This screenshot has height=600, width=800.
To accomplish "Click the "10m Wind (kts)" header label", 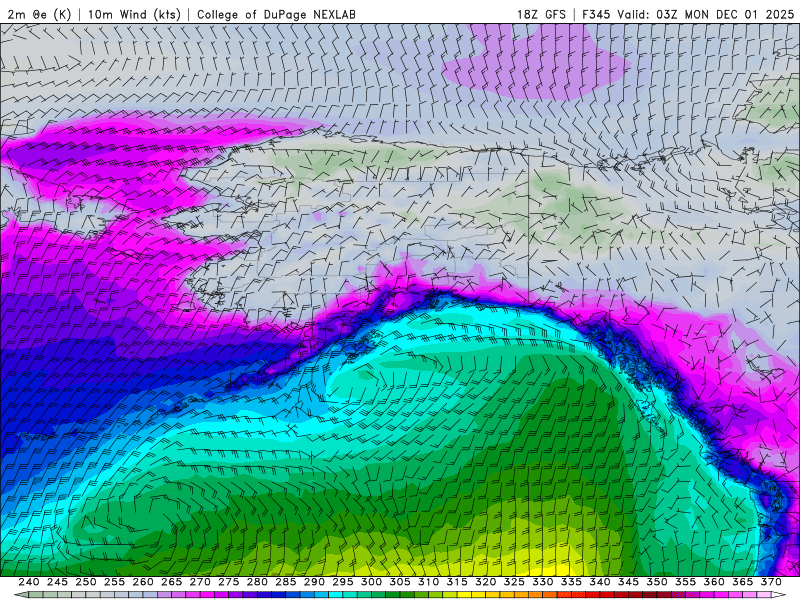I will (134, 14).
